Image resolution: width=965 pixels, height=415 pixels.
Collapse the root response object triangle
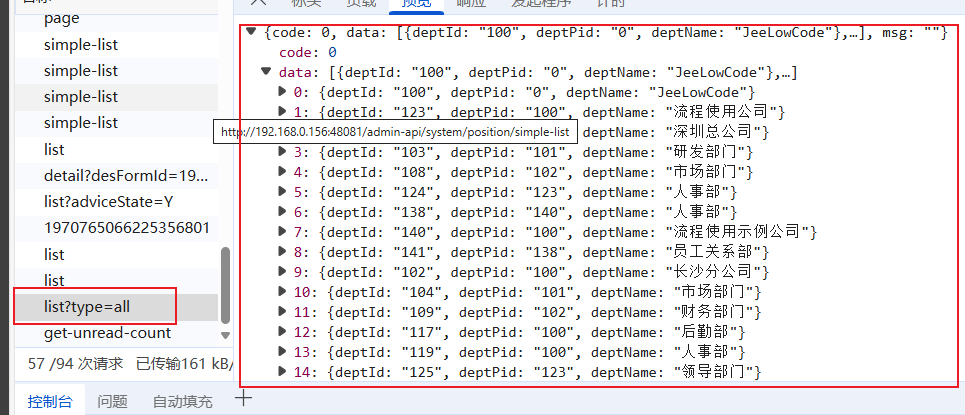(252, 32)
